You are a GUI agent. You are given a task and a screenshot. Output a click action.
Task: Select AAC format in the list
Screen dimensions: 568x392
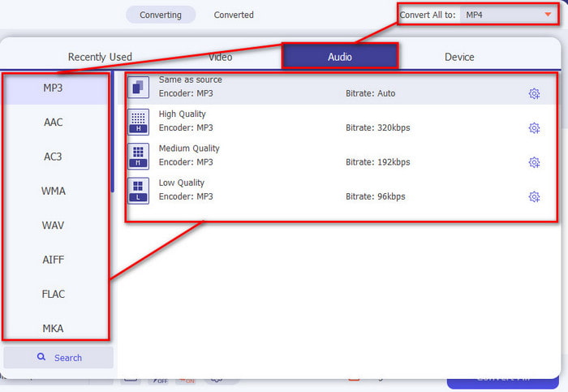coord(55,122)
